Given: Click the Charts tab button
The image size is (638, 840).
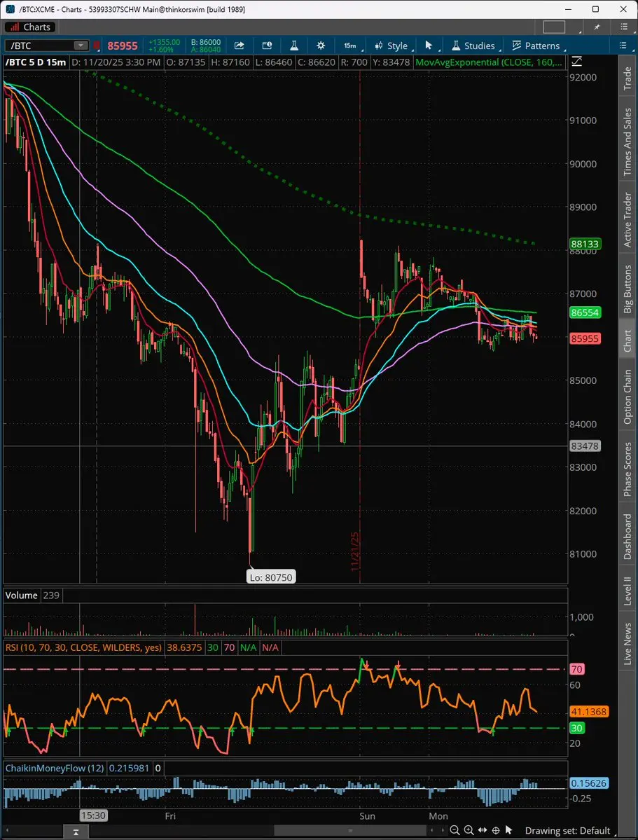Looking at the screenshot, I should click(x=31, y=27).
